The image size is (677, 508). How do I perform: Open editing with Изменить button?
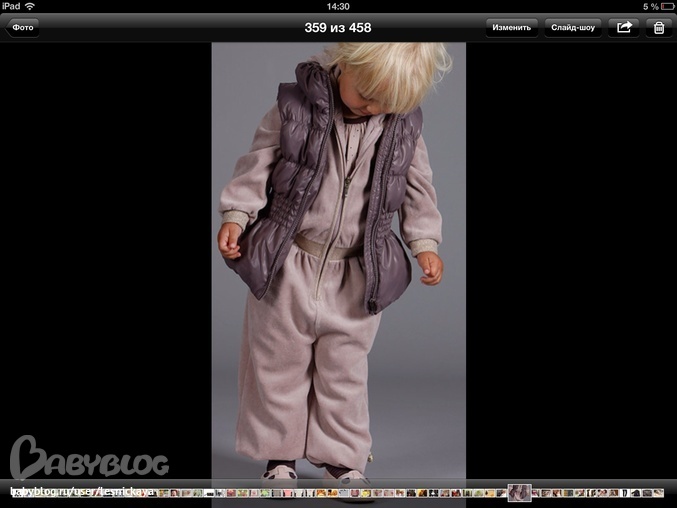pos(512,28)
